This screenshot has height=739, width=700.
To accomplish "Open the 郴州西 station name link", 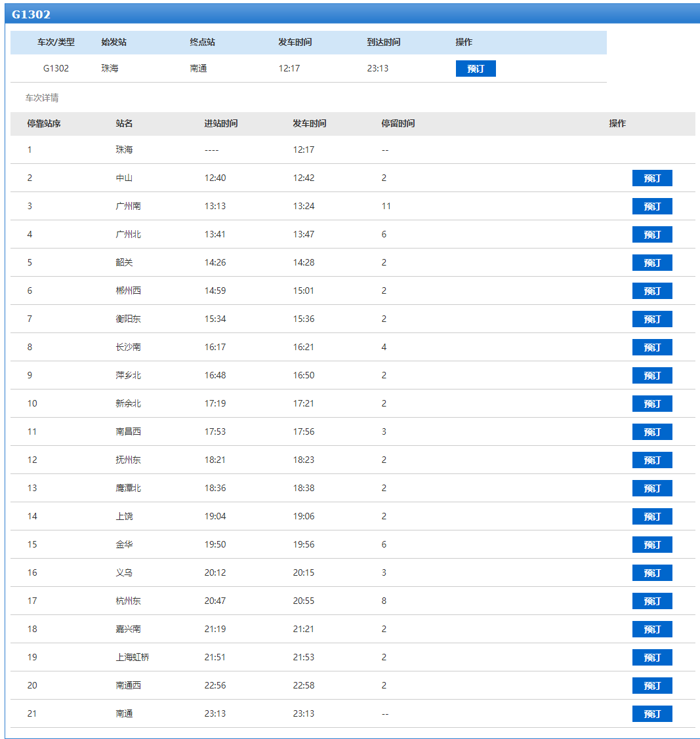I will (128, 291).
